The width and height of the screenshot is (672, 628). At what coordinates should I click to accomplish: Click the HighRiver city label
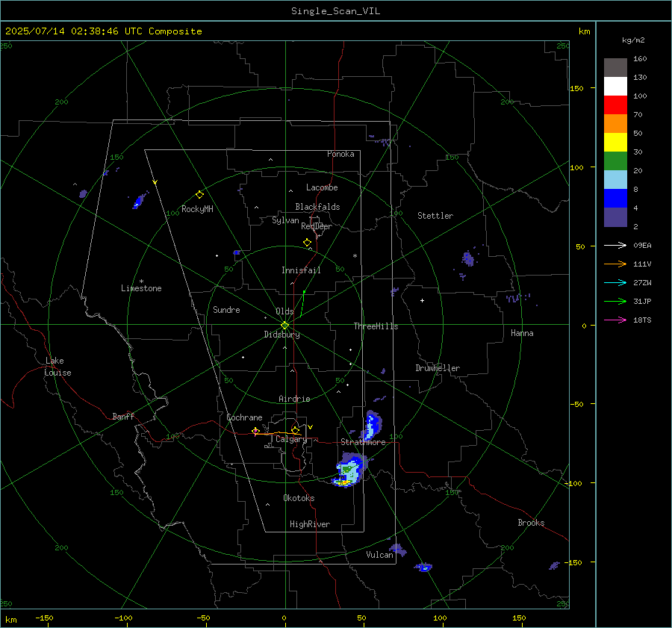point(310,524)
